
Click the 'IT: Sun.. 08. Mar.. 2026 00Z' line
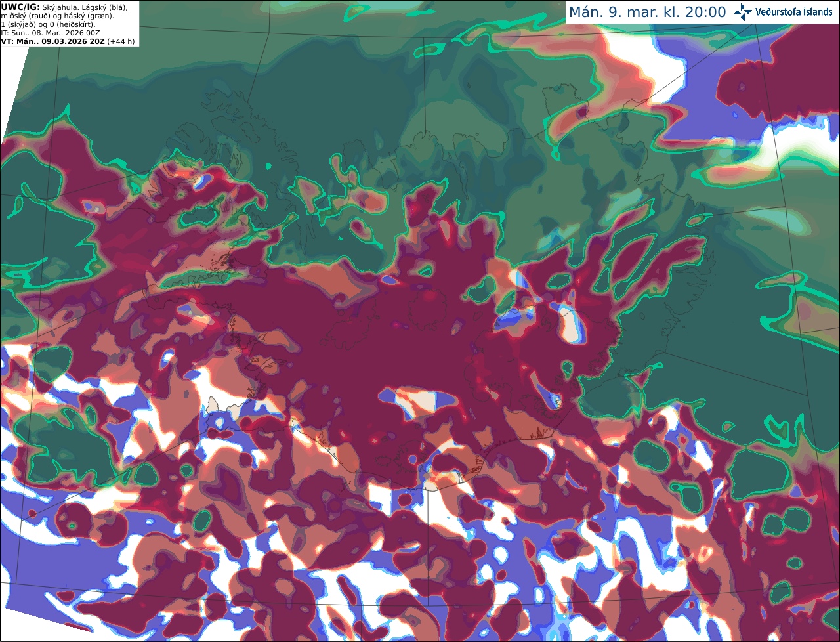[x=51, y=33]
